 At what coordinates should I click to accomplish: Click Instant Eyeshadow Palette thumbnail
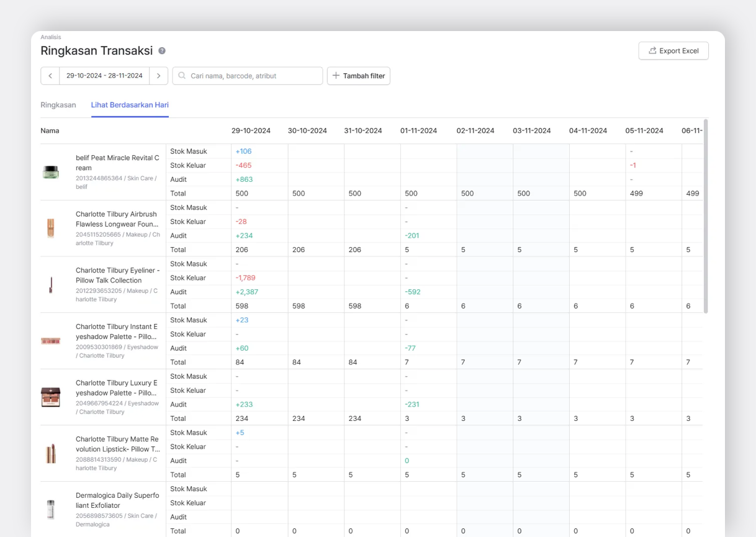click(x=51, y=341)
